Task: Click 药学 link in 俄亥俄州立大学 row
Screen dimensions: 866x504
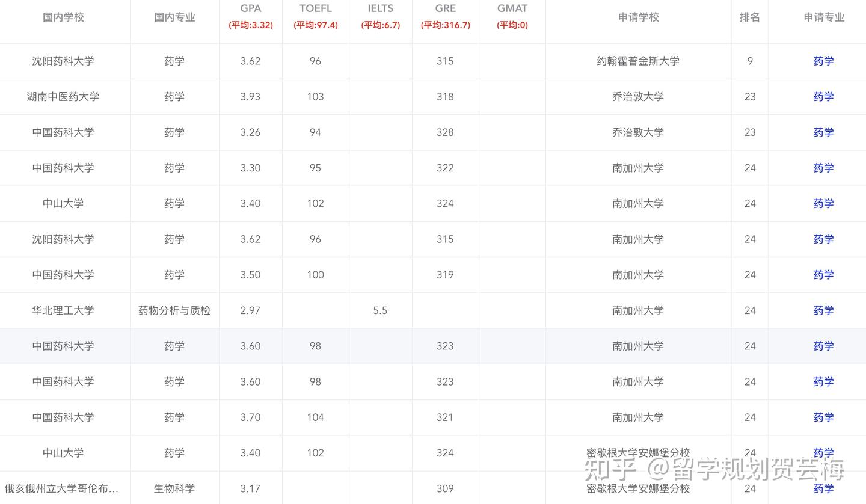Action: pos(823,488)
